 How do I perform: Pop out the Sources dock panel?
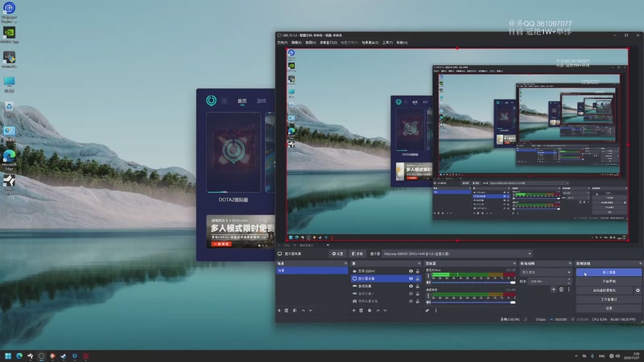[419, 264]
